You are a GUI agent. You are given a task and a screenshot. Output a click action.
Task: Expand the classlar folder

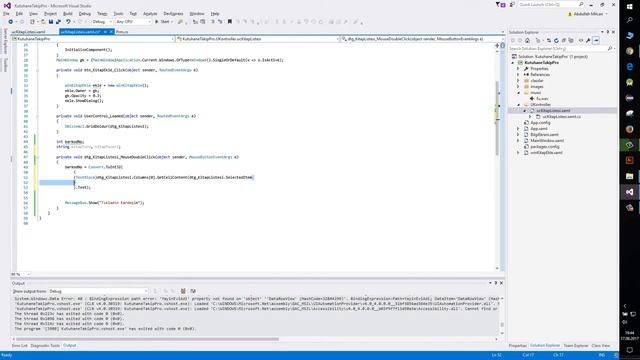519,81
